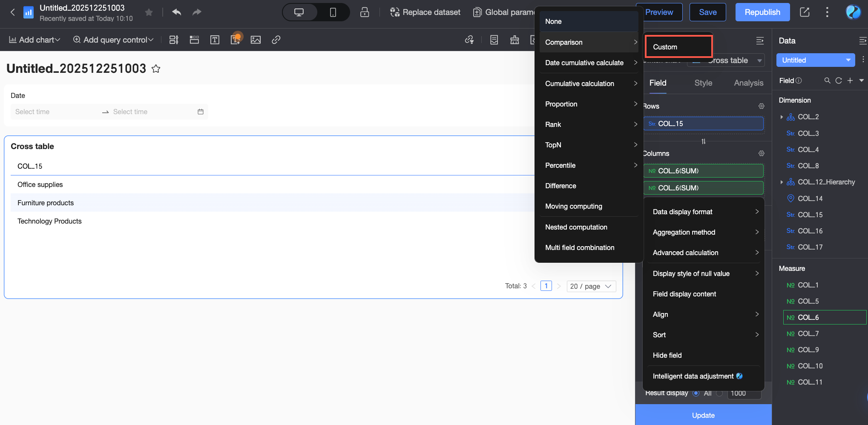Image resolution: width=868 pixels, height=425 pixels.
Task: Open the three-dot menu beside the Untitled dataset
Action: pos(863,60)
